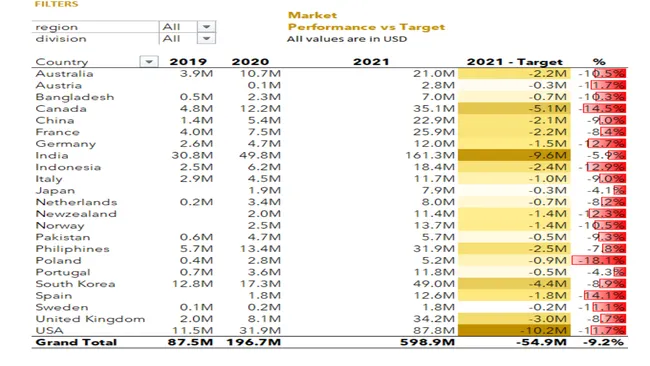Select Canada's -14.5% data bar cell
Viewport: 650px width, 366px height.
click(x=599, y=109)
